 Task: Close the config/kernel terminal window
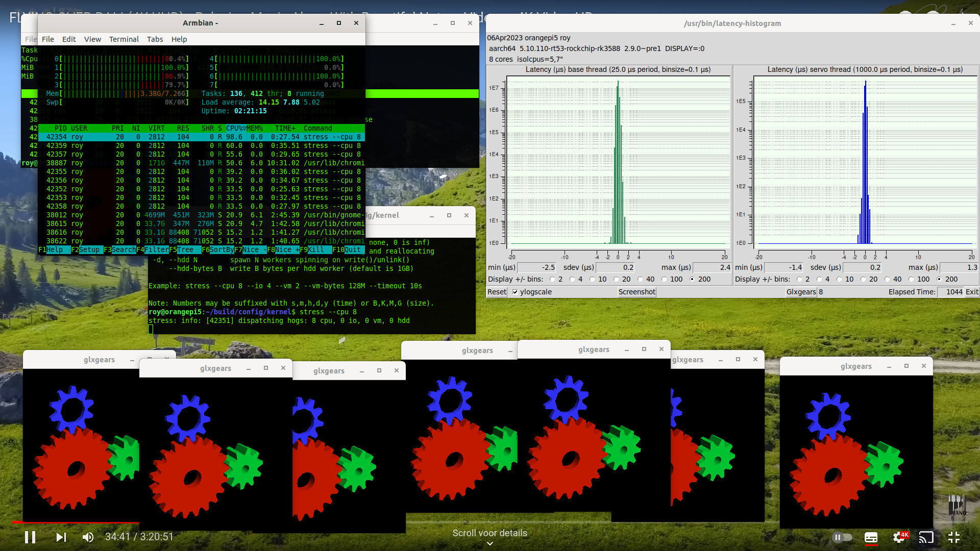coord(467,215)
